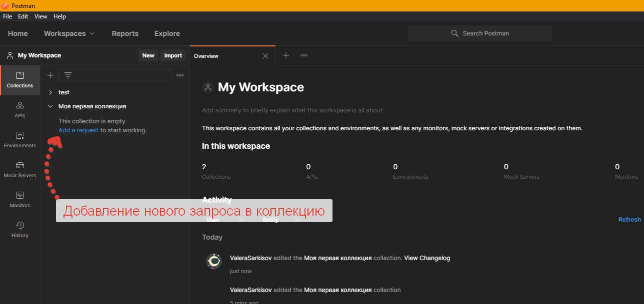This screenshot has height=304, width=644.
Task: Click the Add a request link
Action: tap(78, 130)
